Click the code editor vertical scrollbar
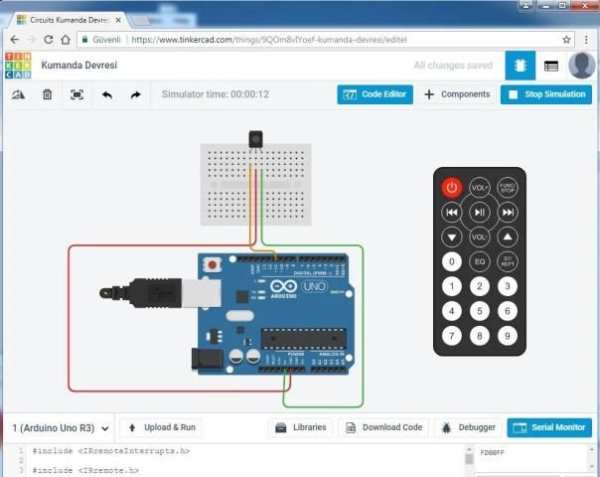 469,461
